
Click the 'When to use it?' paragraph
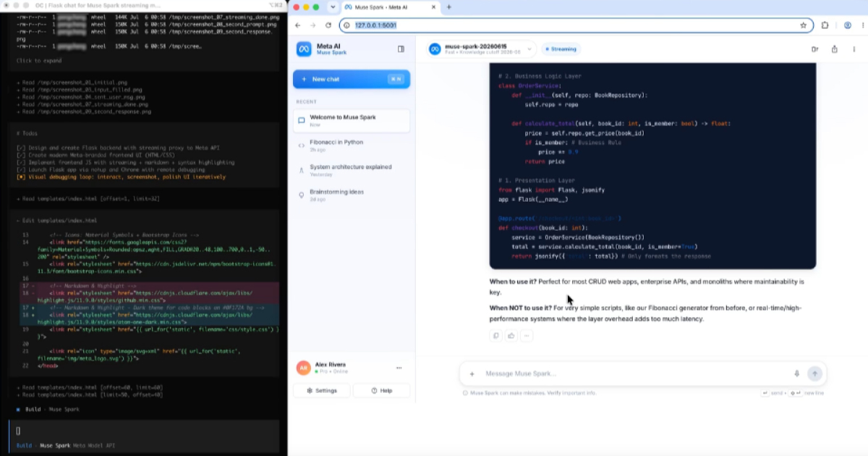click(647, 287)
